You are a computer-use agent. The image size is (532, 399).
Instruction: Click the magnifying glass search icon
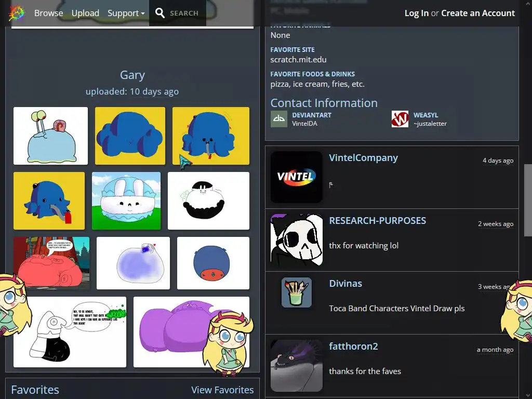(x=160, y=13)
